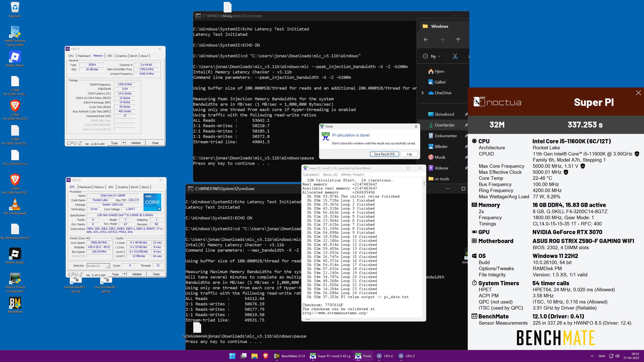
Task: Open Hjem in the Explorer sidebar
Action: pyautogui.click(x=439, y=71)
